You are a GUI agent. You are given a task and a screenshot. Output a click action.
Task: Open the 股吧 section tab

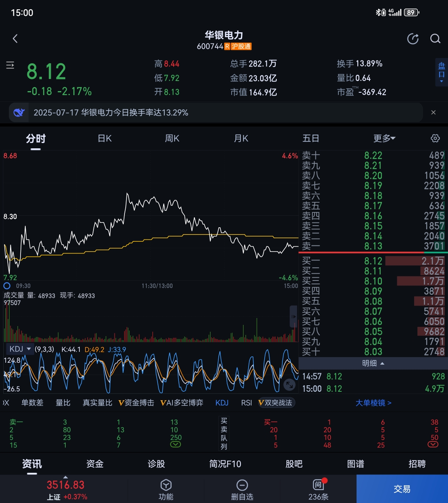pos(294,464)
